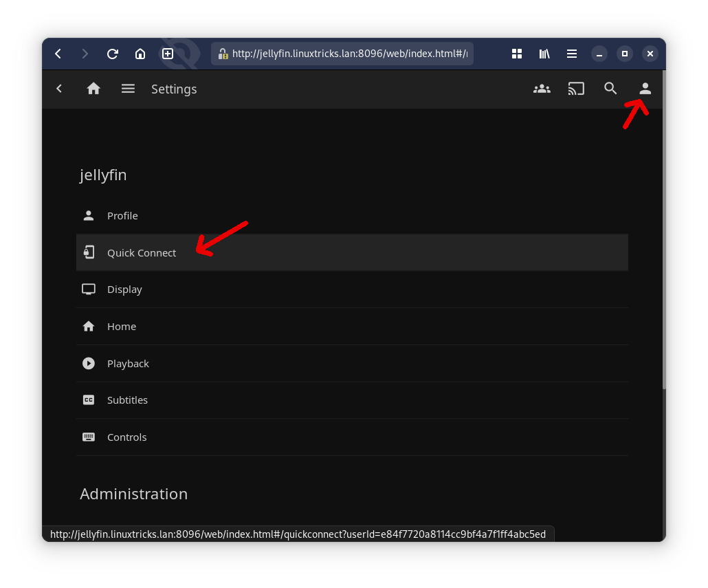The width and height of the screenshot is (708, 588).
Task: Click the Administration section heading
Action: [x=133, y=494]
